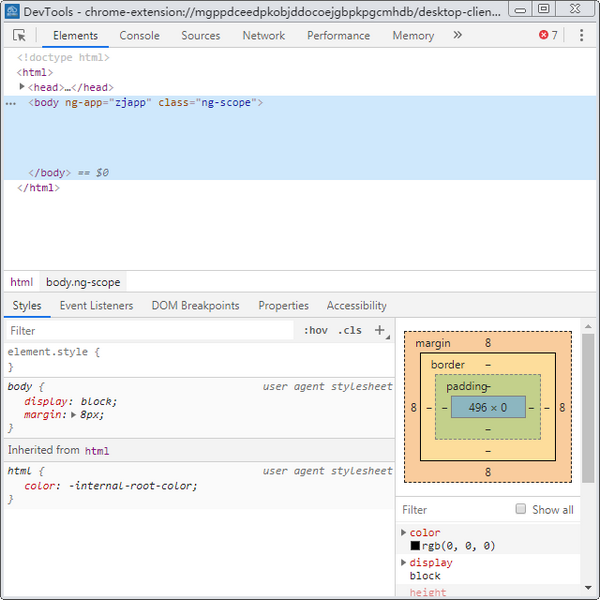Screen dimensions: 600x600
Task: Click the new style rule plus icon
Action: [x=379, y=330]
